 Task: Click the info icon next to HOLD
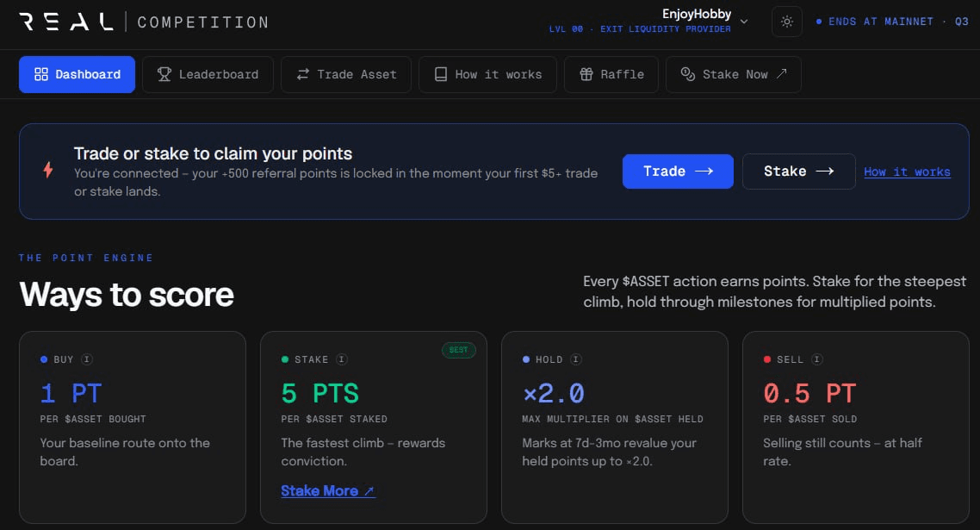(x=575, y=359)
